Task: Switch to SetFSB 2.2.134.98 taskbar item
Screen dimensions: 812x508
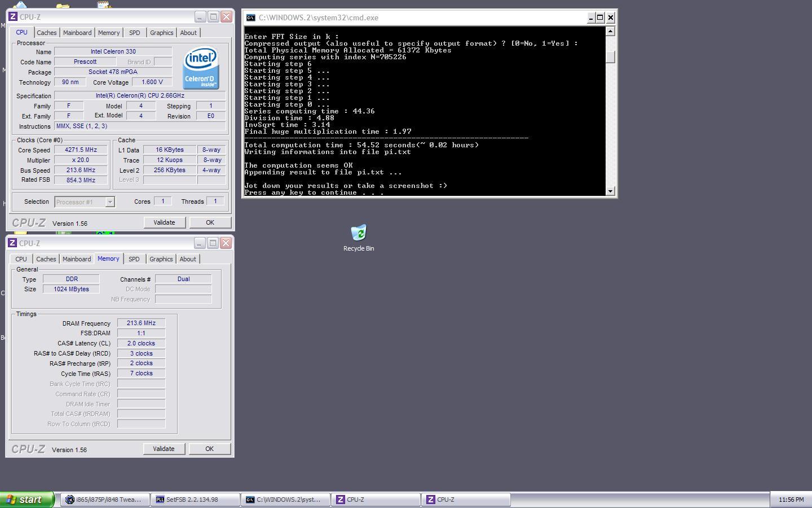Action: [x=195, y=500]
